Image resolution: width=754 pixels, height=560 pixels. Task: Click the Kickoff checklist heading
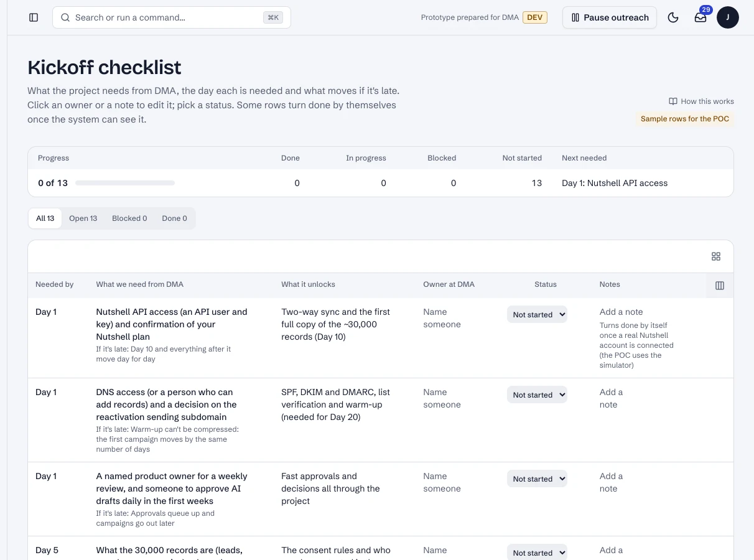click(105, 67)
